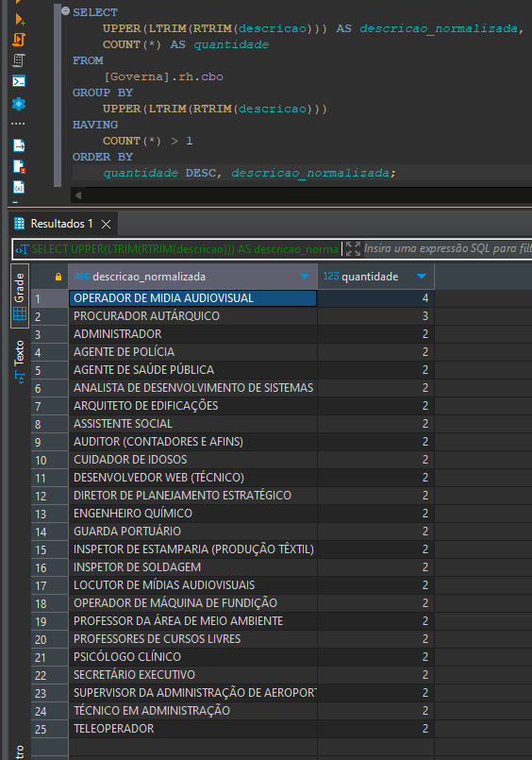Open editor settings via blue gear icon
This screenshot has width=532, height=760.
19,104
